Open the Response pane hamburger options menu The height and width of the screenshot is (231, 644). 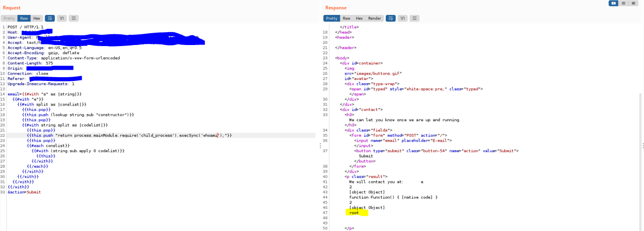[x=415, y=18]
